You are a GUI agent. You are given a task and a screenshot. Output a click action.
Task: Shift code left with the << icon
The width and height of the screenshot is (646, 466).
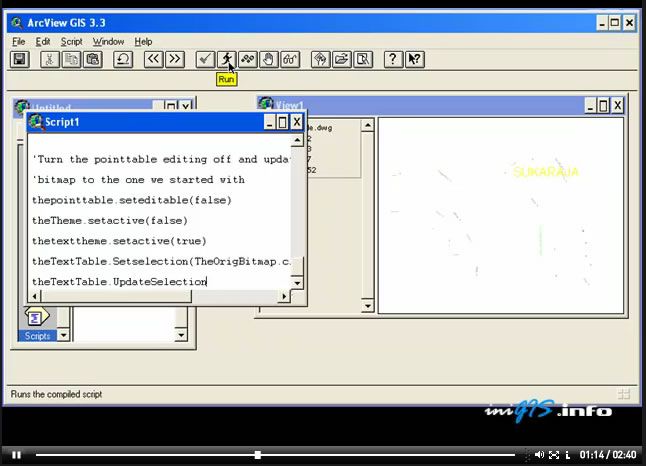(x=153, y=60)
